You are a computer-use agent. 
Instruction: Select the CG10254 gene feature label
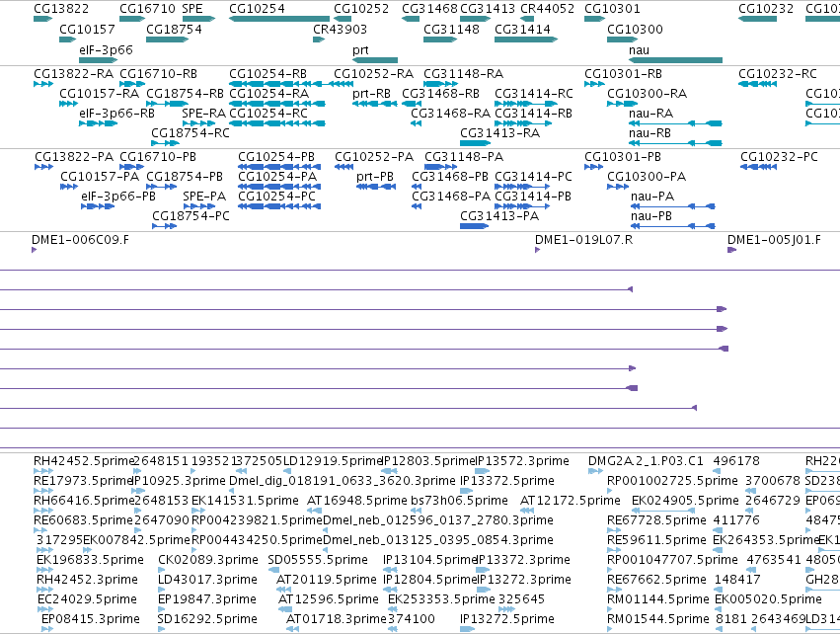pos(258,9)
